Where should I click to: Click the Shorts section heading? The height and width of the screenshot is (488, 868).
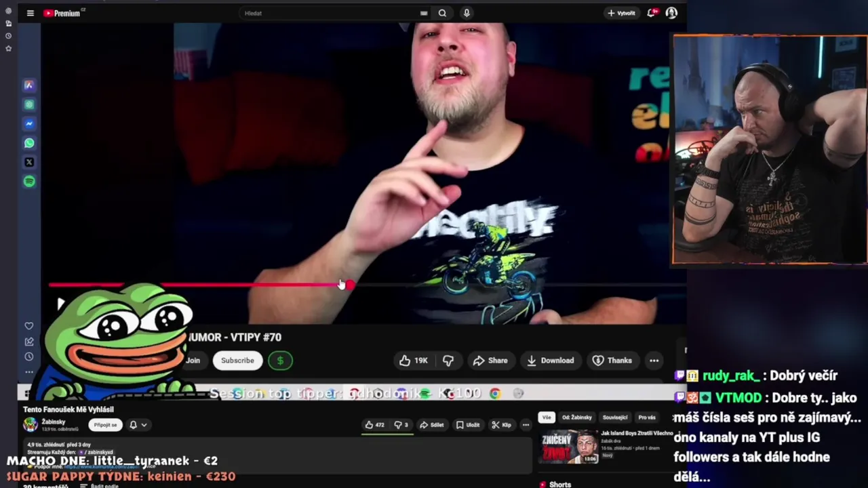[x=560, y=485]
